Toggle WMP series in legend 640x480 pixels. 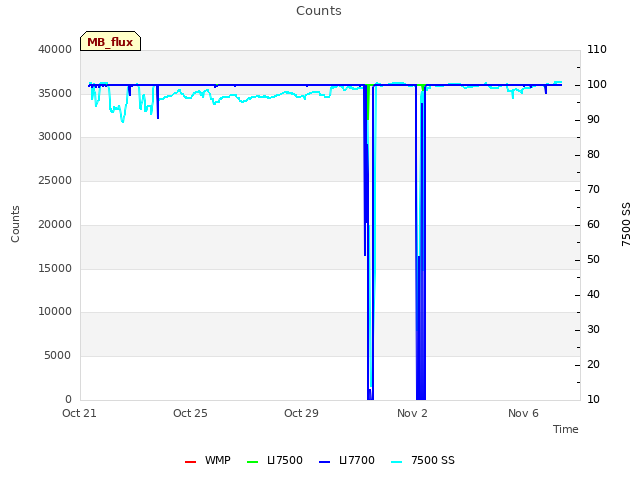[208, 460]
